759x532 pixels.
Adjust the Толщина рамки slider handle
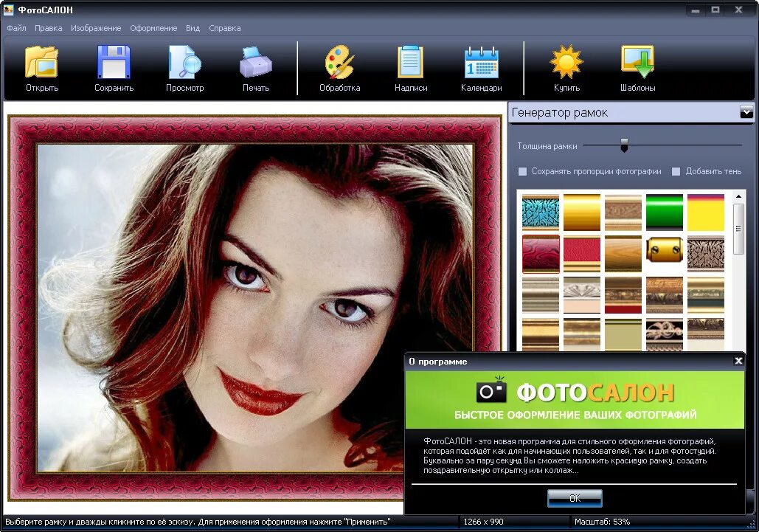pos(625,145)
